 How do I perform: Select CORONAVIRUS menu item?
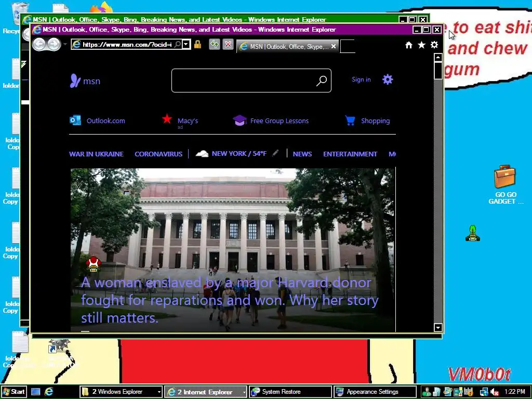point(158,154)
